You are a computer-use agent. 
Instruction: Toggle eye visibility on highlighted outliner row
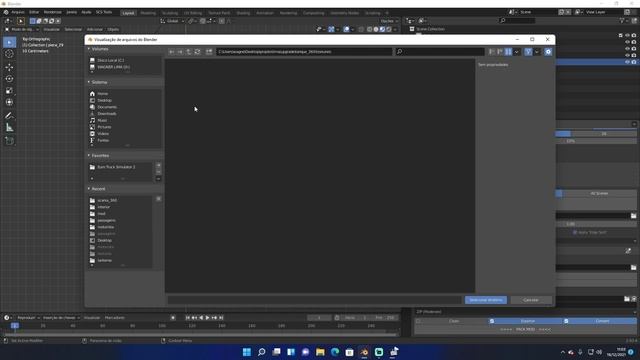tap(627, 62)
